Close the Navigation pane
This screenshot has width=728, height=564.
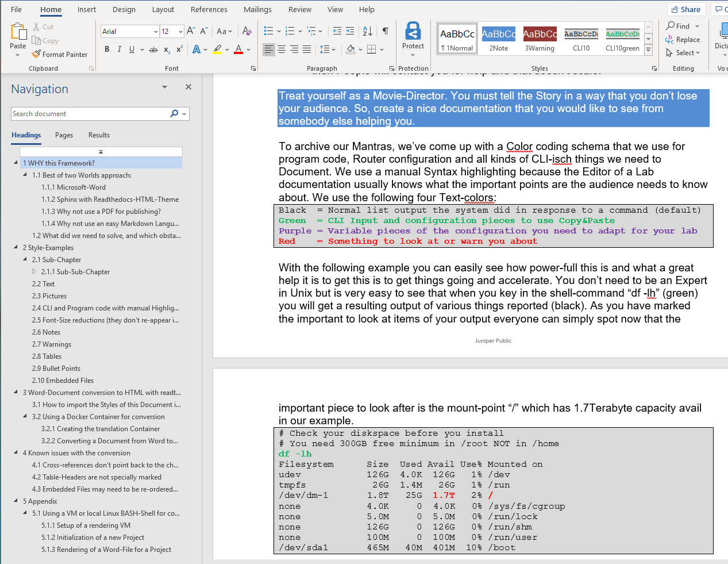tap(188, 87)
